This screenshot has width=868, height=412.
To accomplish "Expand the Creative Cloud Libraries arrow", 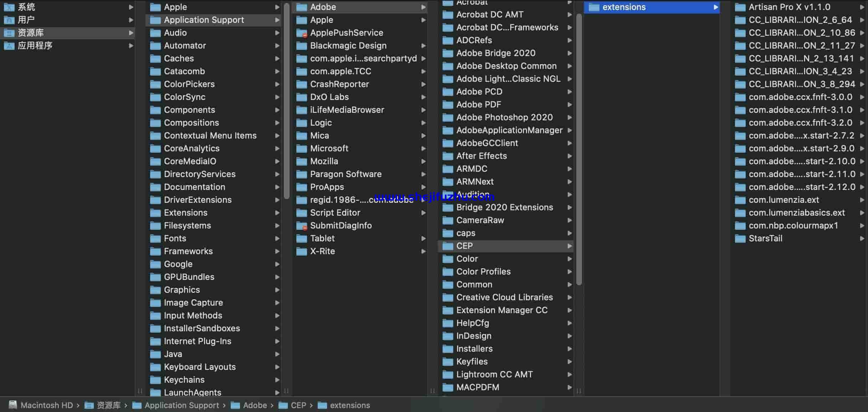I will (570, 297).
